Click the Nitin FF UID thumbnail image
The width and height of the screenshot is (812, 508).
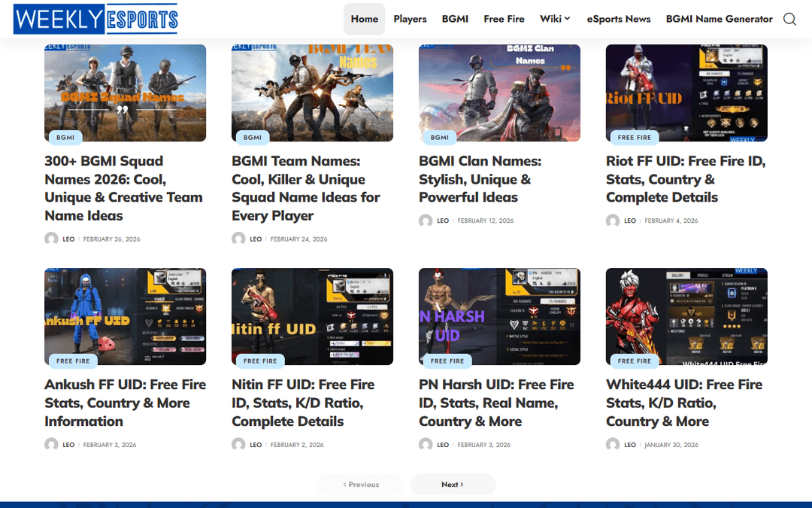(x=312, y=316)
